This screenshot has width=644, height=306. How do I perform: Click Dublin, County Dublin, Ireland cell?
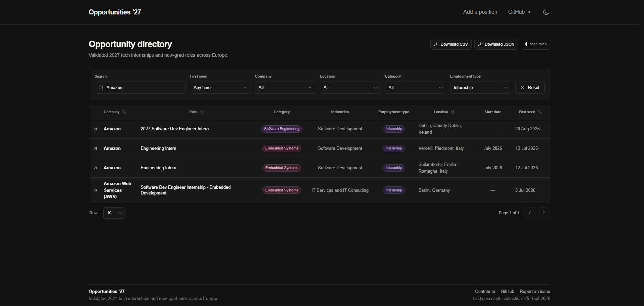440,129
